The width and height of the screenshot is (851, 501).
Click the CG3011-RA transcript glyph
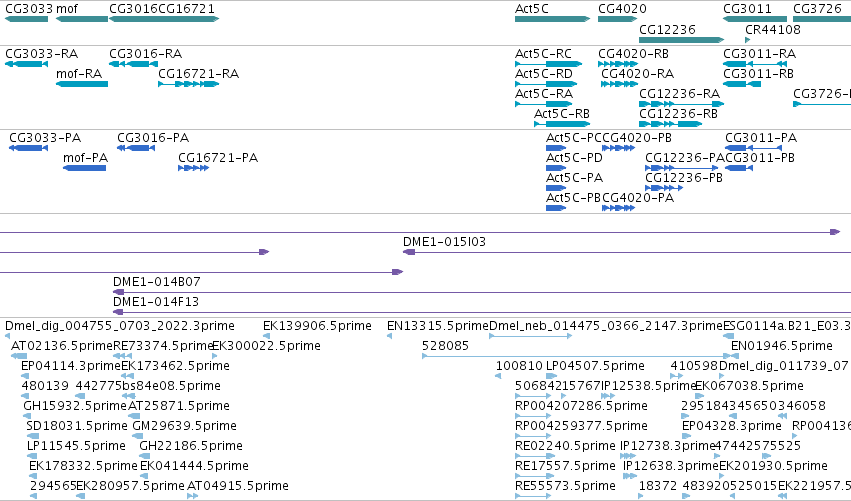click(755, 64)
